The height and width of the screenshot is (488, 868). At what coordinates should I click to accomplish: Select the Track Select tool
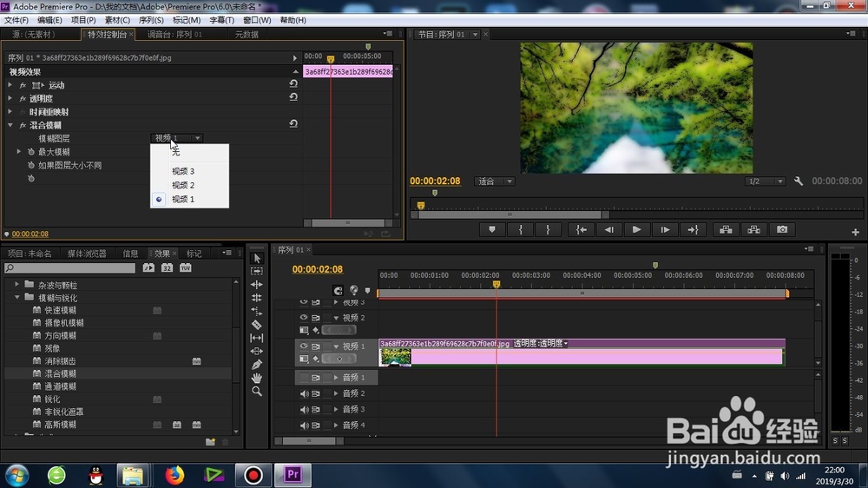(x=257, y=271)
